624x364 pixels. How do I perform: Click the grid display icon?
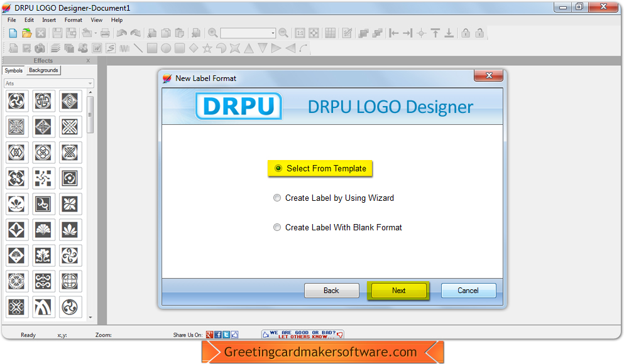pyautogui.click(x=331, y=33)
